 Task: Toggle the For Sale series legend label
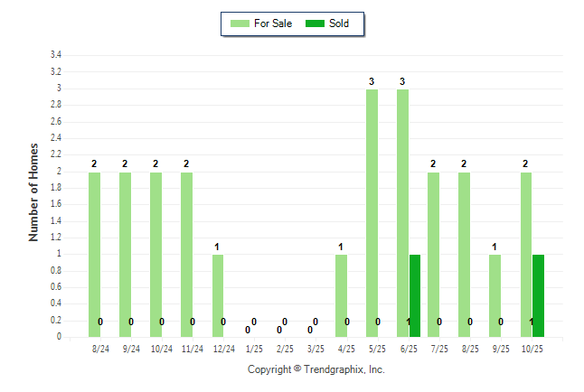(x=273, y=23)
